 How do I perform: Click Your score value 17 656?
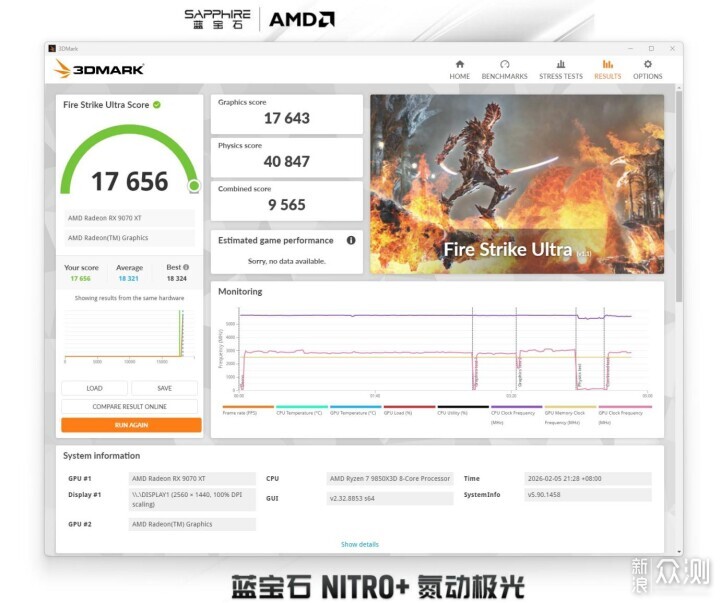80,278
